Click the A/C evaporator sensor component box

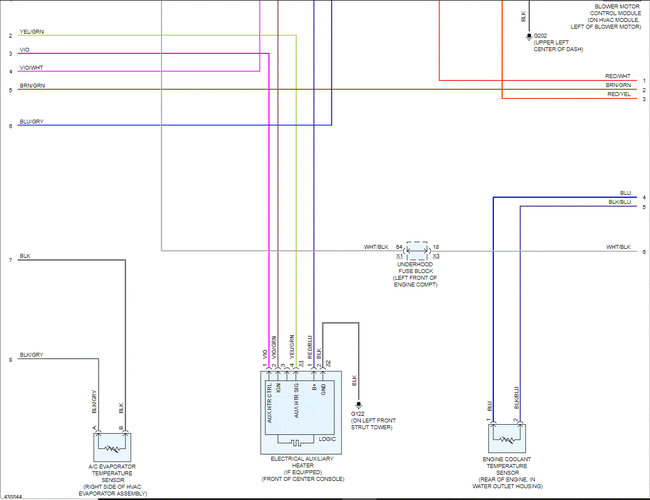point(112,447)
